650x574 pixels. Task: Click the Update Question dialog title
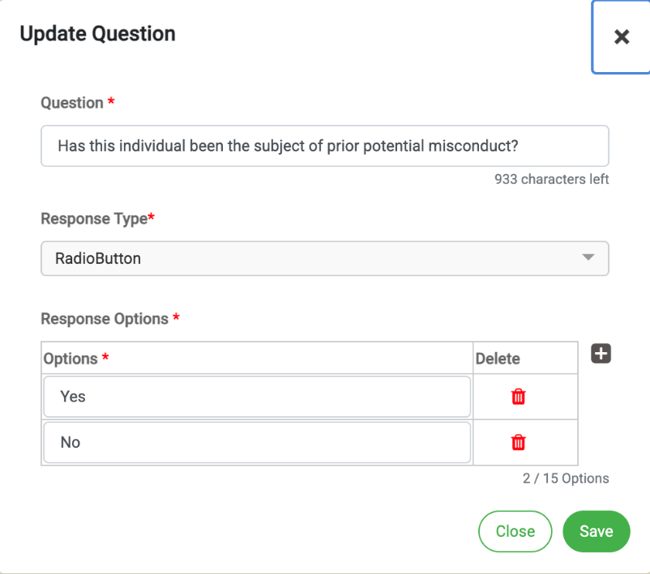[x=97, y=34]
